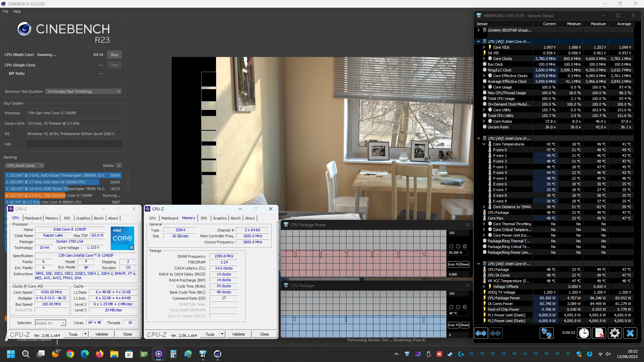Launch Microsoft Edge from taskbar
This screenshot has height=362, width=644.
(85, 354)
